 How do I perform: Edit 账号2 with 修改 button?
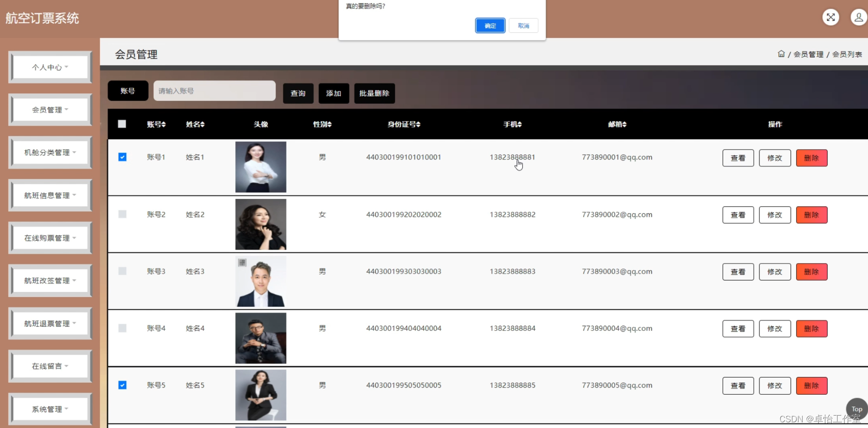[x=775, y=215]
